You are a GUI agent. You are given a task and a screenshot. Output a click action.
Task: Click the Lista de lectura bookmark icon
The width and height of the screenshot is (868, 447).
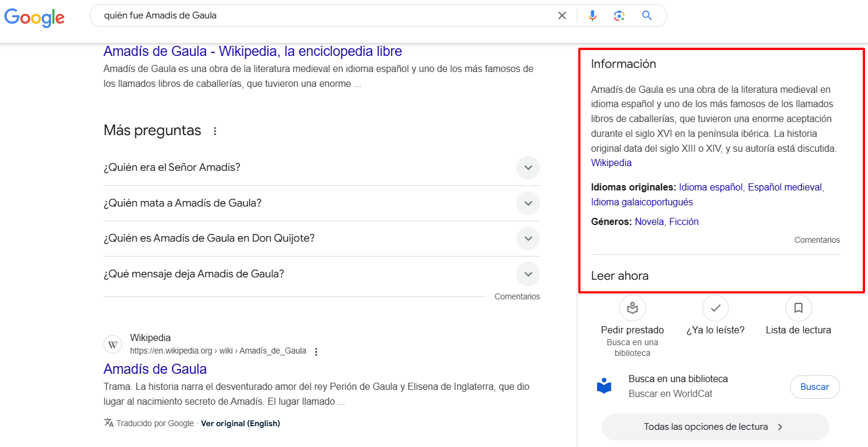798,308
